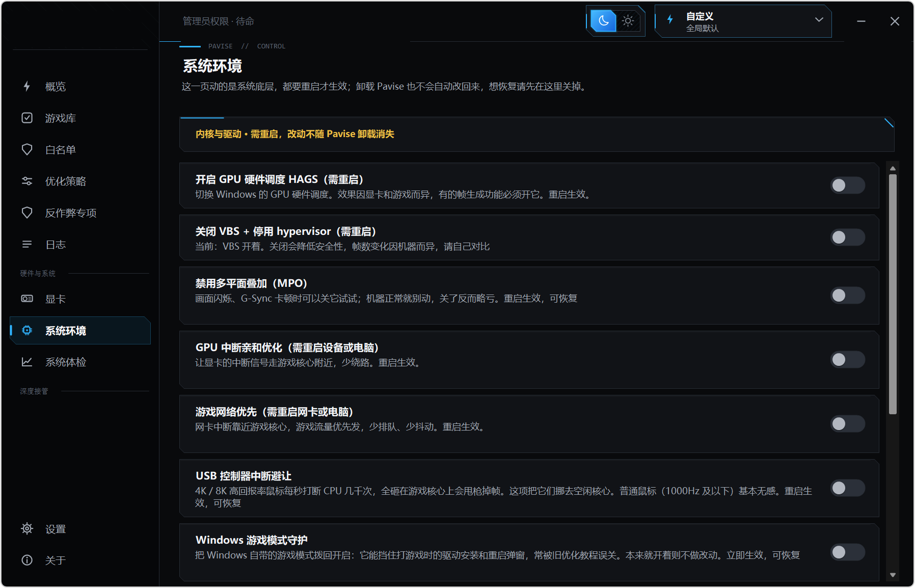Click the Windows 游戏模式守护 title

[x=252, y=540]
